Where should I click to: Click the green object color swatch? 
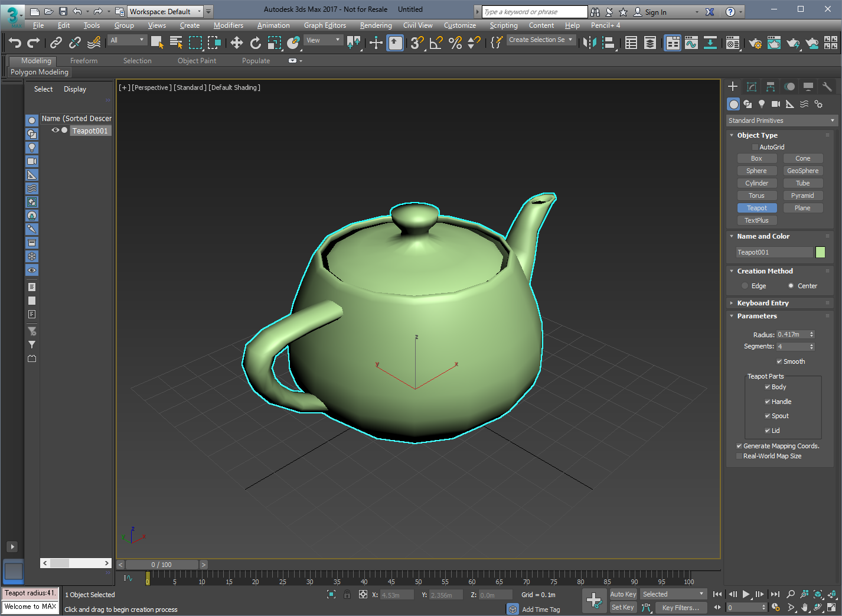(820, 252)
